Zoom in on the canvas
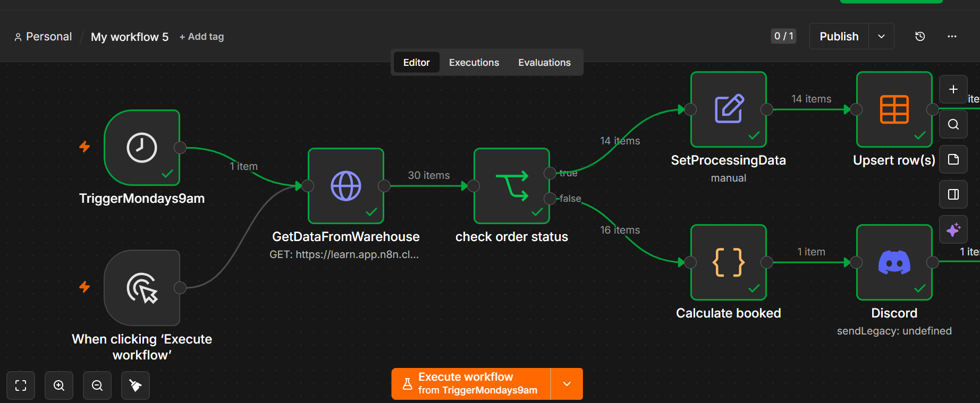The width and height of the screenshot is (980, 403). pos(59,385)
